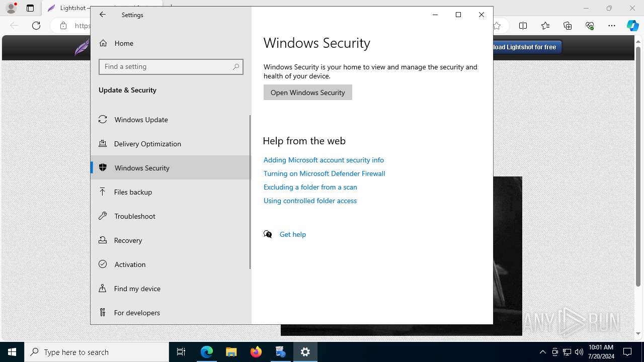Viewport: 644px width, 362px height.
Task: Refresh the page in Edge
Action: [x=36, y=26]
